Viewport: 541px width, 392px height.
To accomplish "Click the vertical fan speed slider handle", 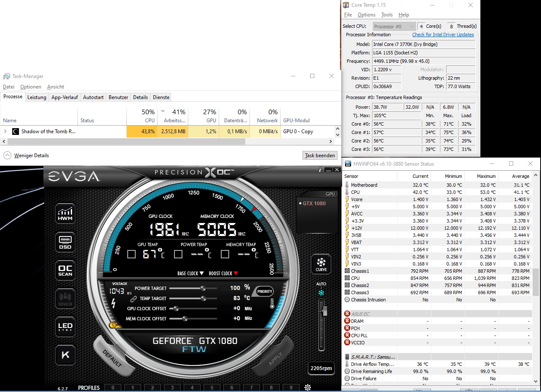I will (x=324, y=311).
